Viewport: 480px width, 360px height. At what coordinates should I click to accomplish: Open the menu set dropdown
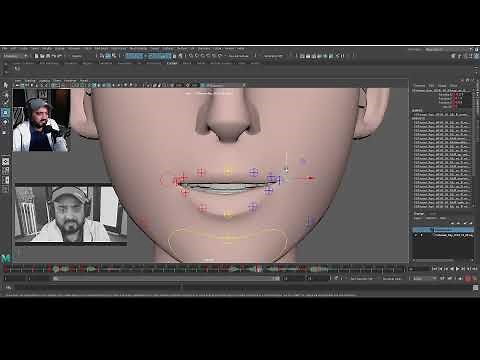[x=15, y=56]
